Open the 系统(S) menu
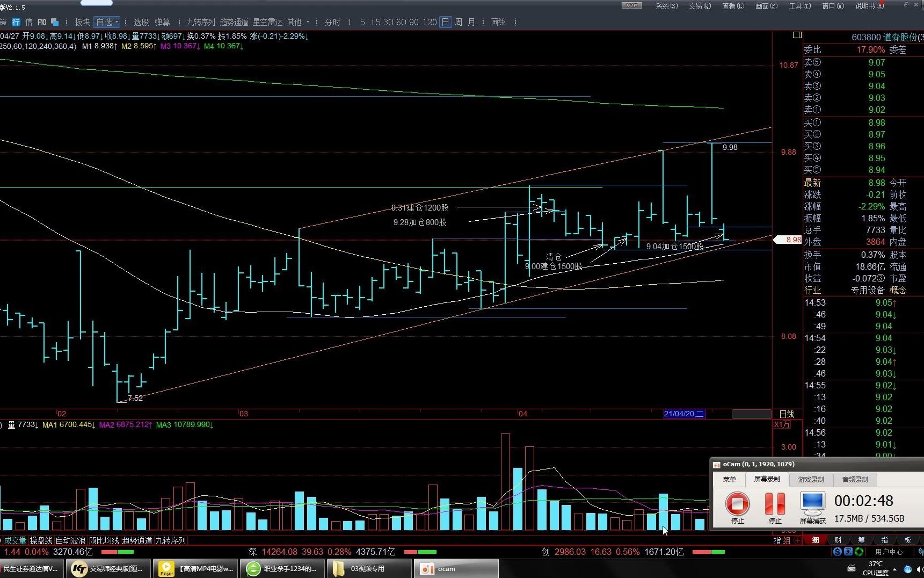The image size is (924, 578). coord(666,6)
